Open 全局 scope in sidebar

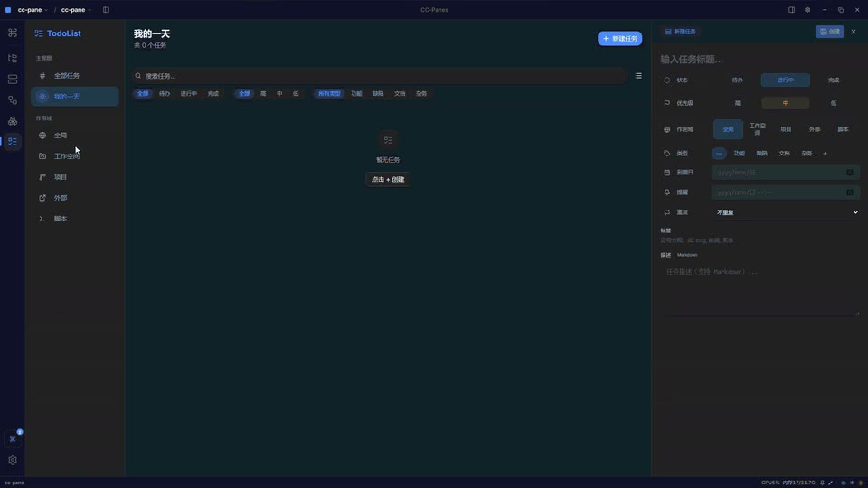tap(75, 136)
